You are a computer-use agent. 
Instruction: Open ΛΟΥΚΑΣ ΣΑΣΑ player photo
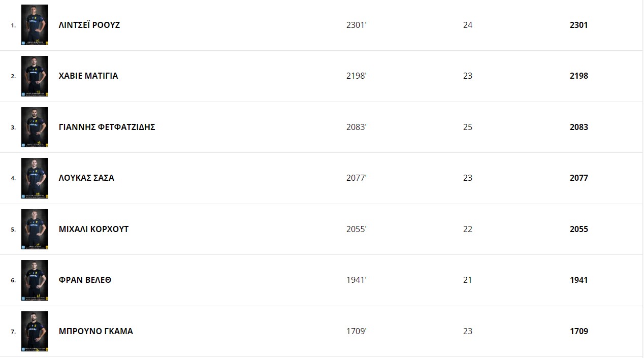click(x=35, y=178)
